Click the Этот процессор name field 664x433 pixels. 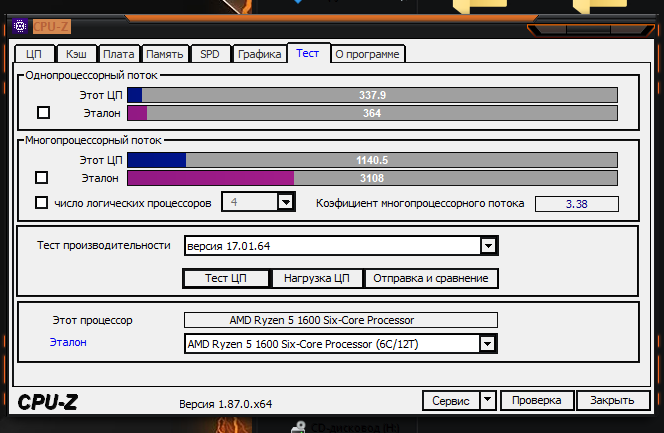[341, 320]
